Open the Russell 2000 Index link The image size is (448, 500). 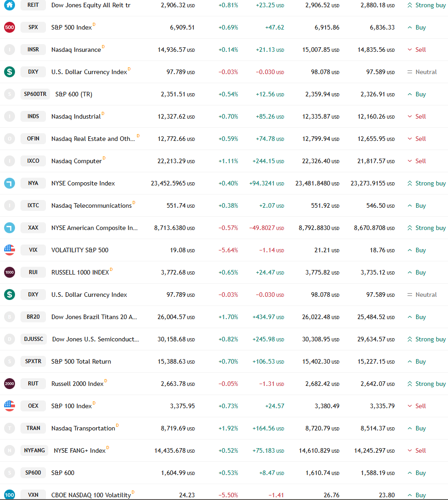(x=77, y=384)
